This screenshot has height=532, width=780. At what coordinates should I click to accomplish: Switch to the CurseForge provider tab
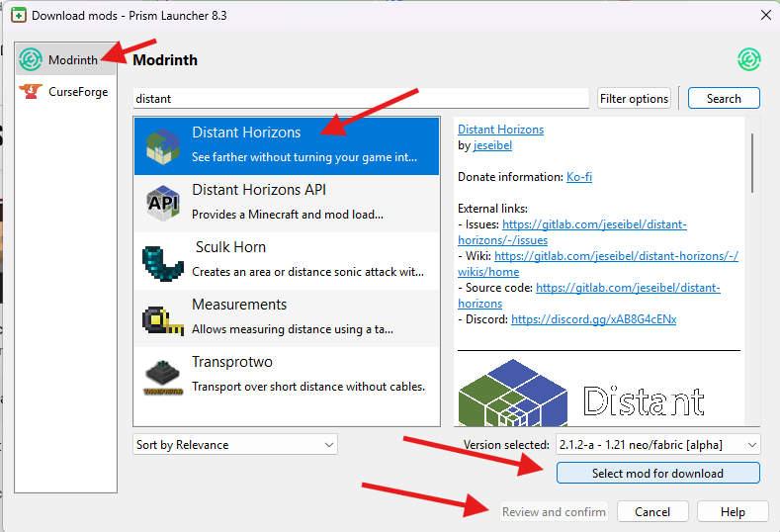(65, 92)
